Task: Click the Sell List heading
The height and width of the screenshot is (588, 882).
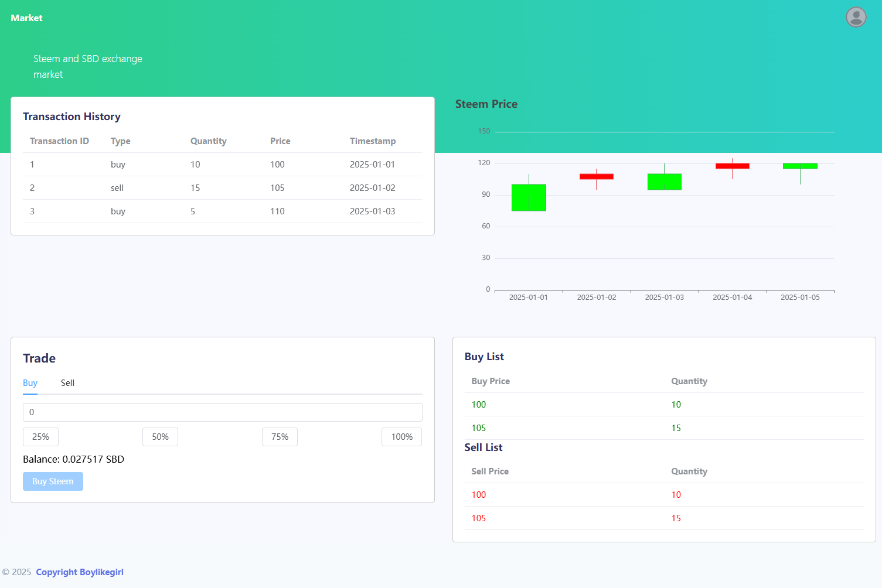Action: [483, 447]
